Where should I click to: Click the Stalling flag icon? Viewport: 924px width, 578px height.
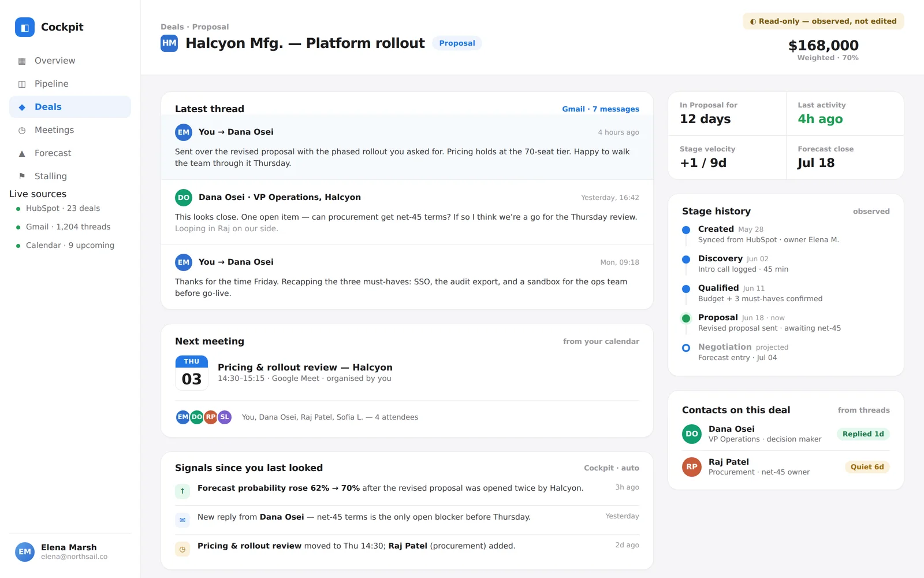(x=22, y=176)
